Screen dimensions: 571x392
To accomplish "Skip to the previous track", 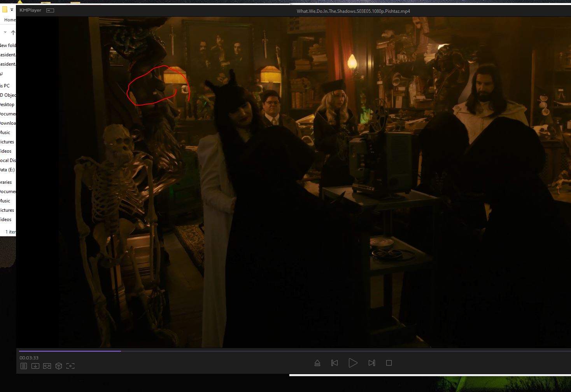I will (334, 363).
